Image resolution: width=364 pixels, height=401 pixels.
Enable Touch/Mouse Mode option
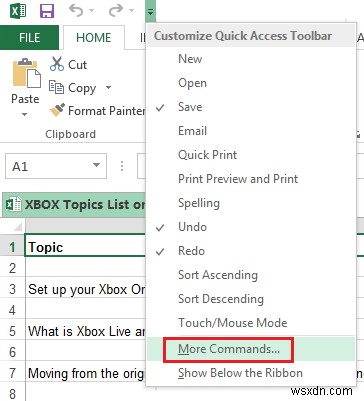[x=251, y=323]
